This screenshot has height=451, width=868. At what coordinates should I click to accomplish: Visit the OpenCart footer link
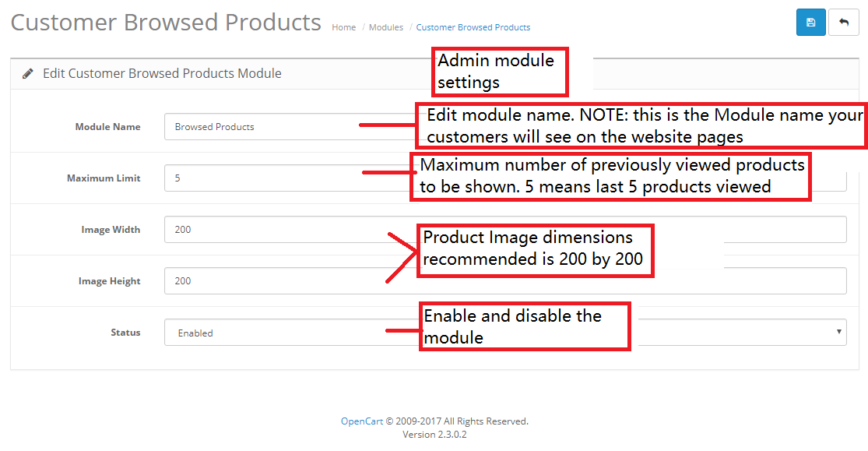click(x=361, y=421)
